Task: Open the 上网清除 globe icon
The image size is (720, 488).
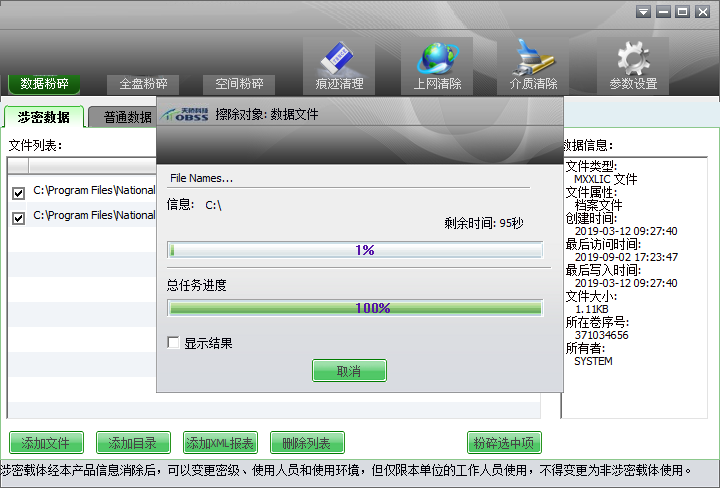Action: tap(437, 66)
